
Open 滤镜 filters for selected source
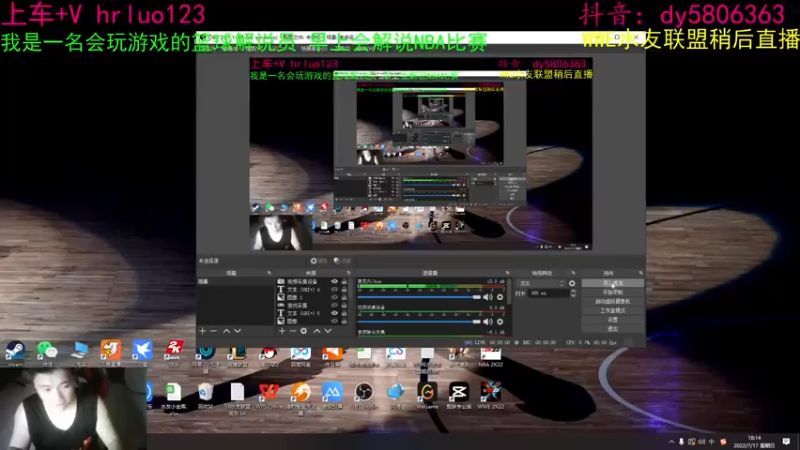(x=342, y=261)
